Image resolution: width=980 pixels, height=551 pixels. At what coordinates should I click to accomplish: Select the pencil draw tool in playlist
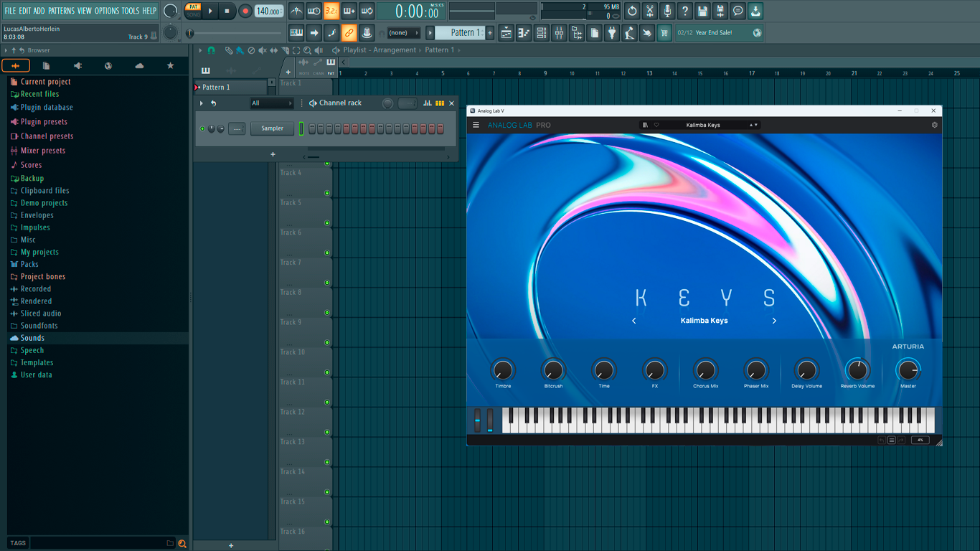229,50
